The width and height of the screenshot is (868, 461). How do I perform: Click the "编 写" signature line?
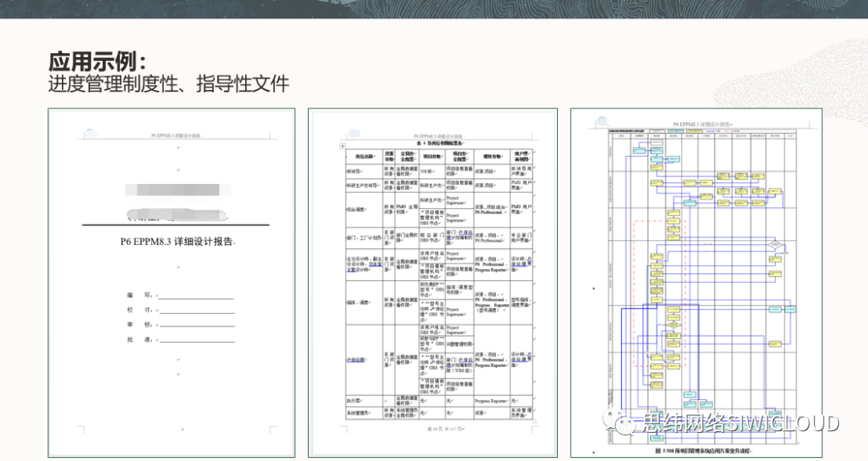click(x=196, y=298)
